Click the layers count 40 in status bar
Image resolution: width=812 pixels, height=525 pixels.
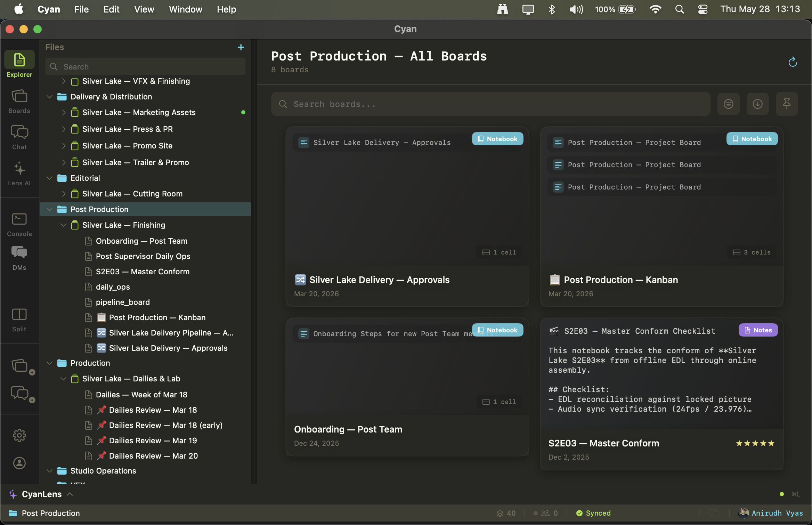click(x=506, y=513)
